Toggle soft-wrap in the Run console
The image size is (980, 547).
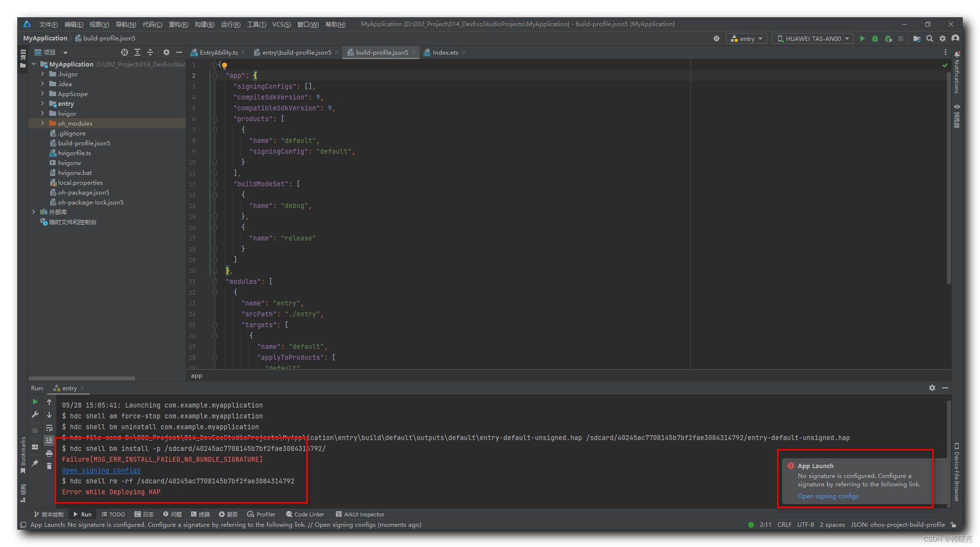click(49, 428)
